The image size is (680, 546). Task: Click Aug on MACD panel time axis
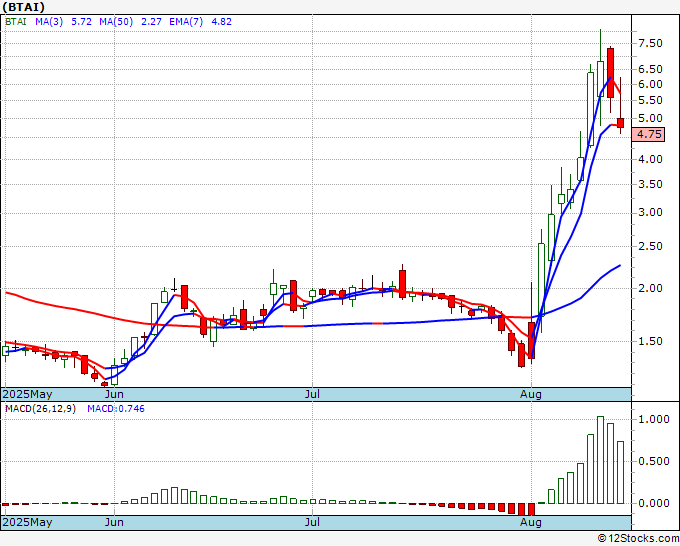(531, 522)
